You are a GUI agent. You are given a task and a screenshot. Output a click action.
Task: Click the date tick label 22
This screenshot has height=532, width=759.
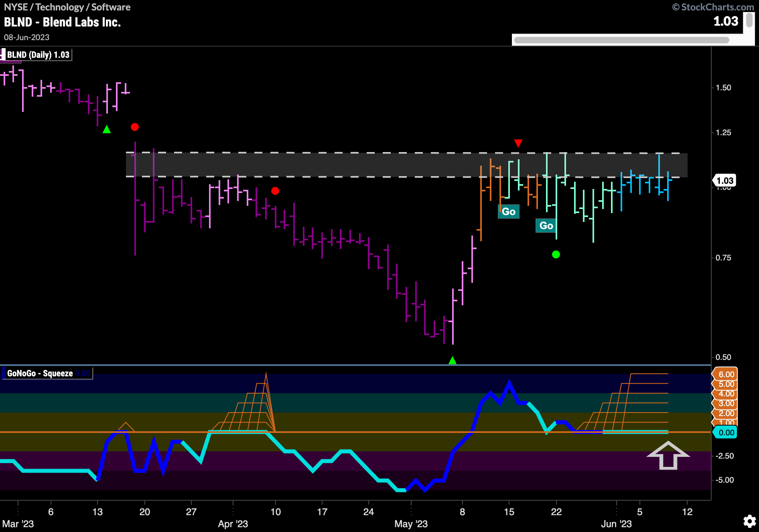556,512
